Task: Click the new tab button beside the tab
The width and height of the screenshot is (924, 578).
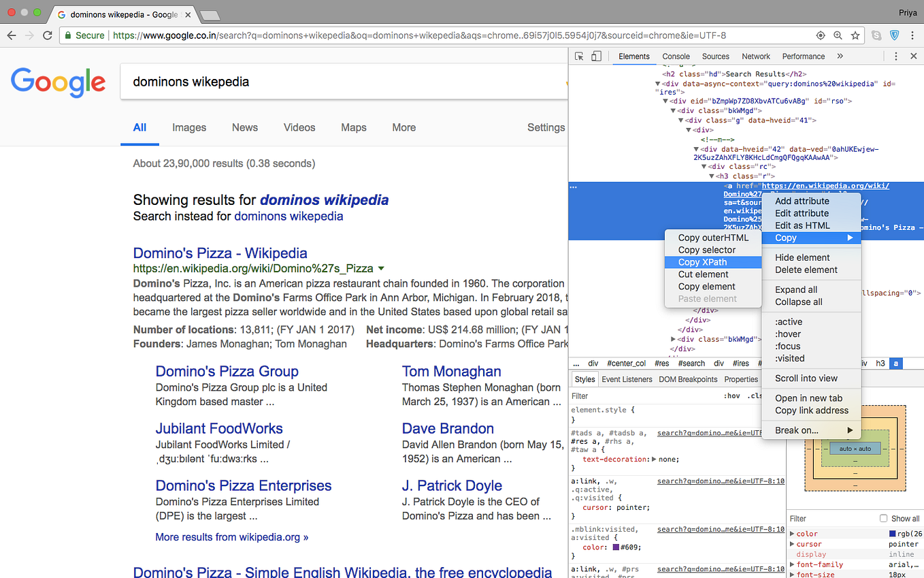Action: pos(210,15)
